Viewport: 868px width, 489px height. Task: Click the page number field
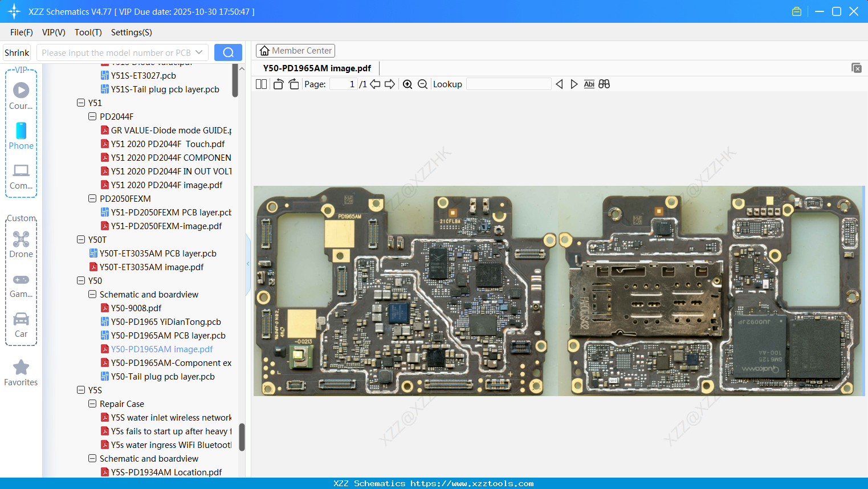[344, 84]
